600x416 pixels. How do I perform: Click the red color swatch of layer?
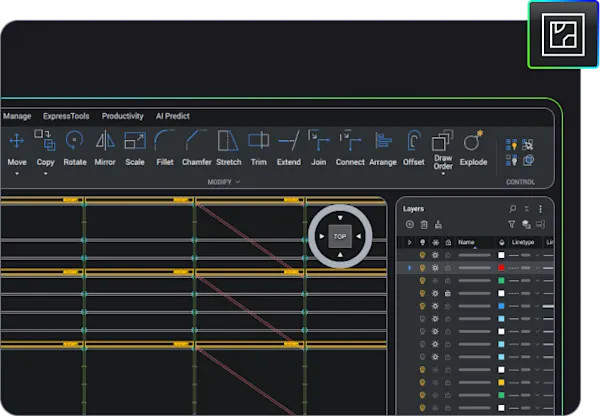point(501,268)
